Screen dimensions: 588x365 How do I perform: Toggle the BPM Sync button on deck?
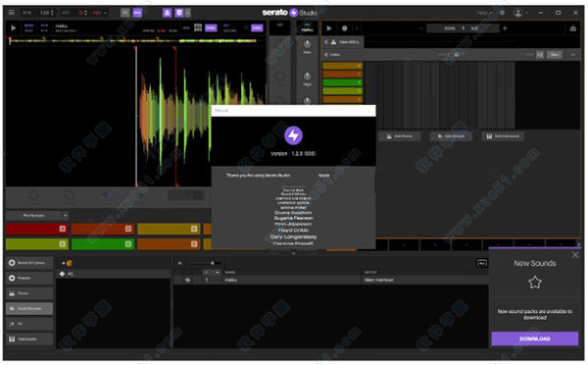[211, 27]
